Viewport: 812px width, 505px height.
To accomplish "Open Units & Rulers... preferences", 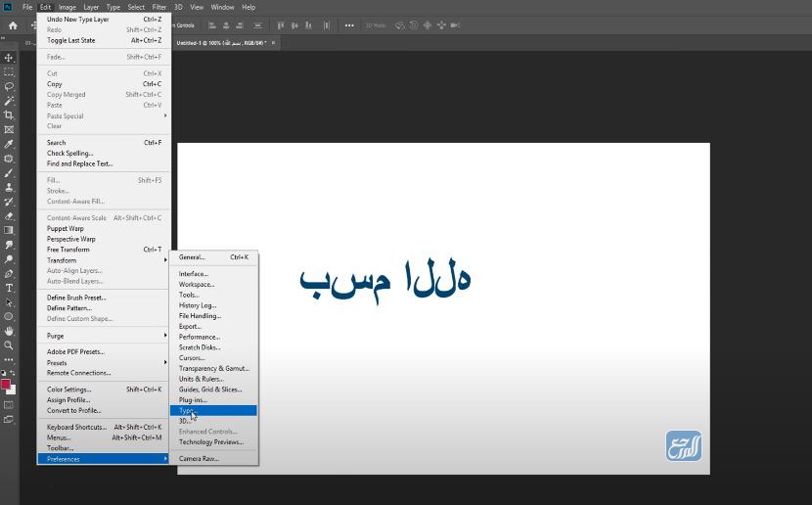I will [x=213, y=379].
